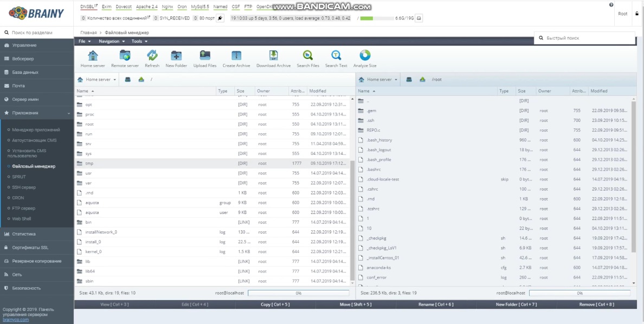Click the Главная breadcrumb link
Viewport: 644px width, 324px height.
click(88, 33)
